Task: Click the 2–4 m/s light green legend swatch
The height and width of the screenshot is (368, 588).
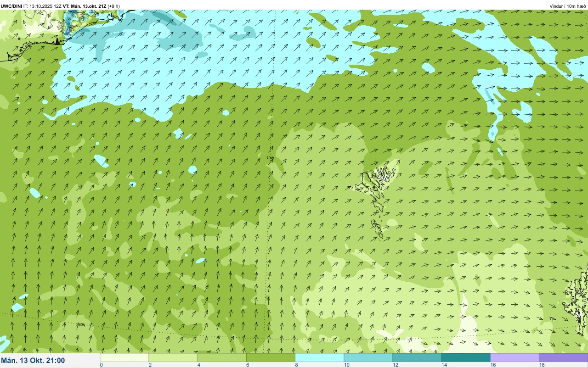Action: (173, 357)
